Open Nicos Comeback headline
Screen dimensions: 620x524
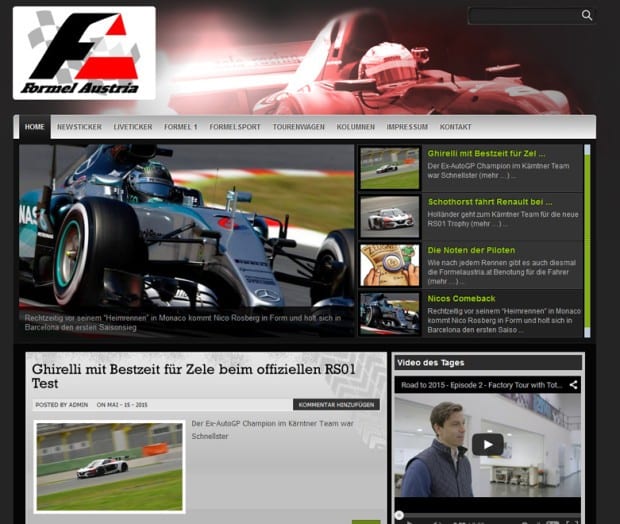461,299
